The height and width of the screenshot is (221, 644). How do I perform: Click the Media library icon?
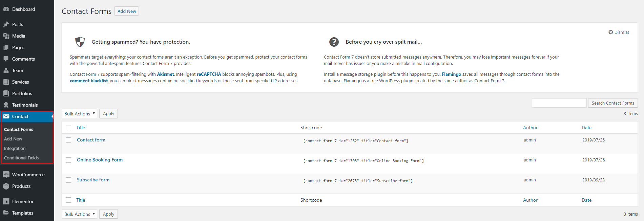6,36
